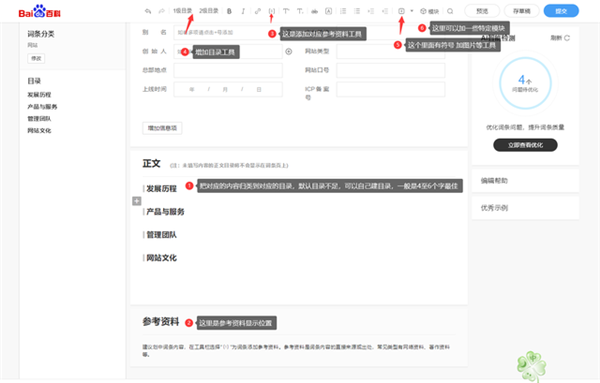
Task: Increase indent
Action: click(x=371, y=11)
